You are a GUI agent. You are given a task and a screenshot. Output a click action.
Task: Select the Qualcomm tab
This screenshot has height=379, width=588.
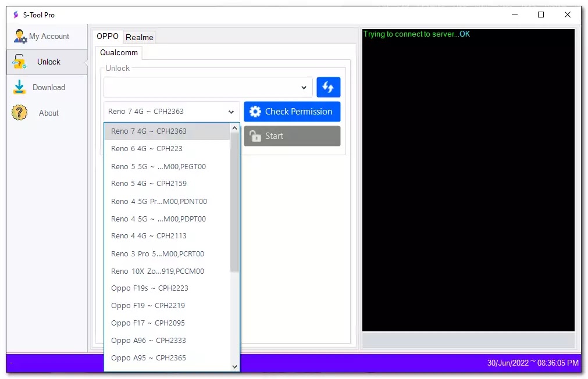pos(119,52)
